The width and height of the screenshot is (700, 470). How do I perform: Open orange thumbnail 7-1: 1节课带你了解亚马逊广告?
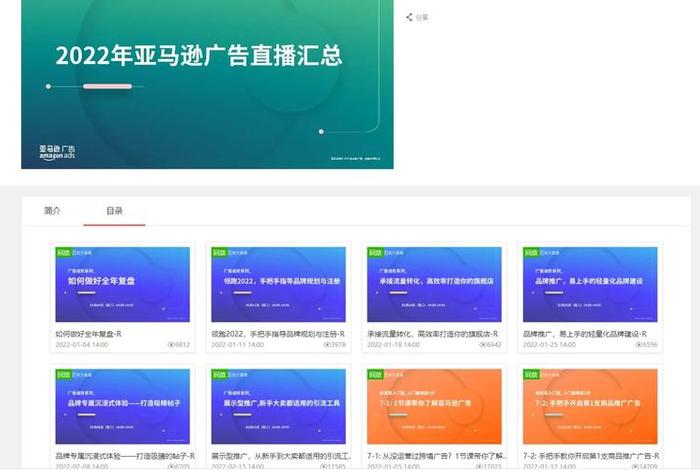click(x=434, y=406)
